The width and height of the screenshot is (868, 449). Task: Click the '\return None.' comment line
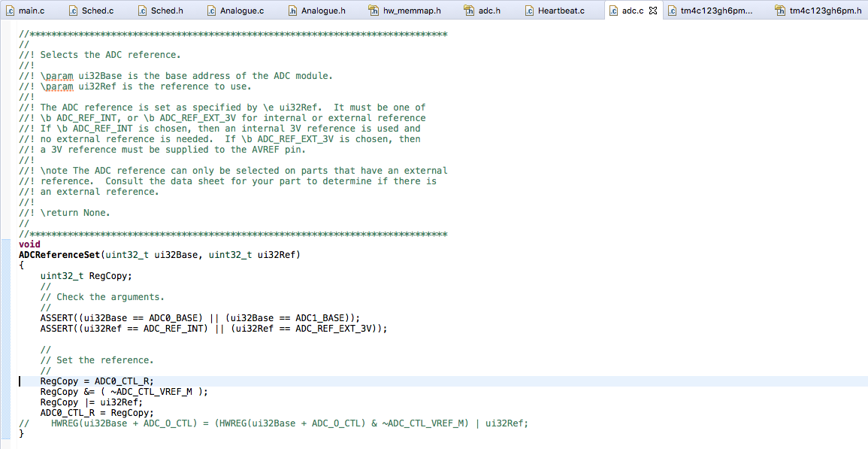click(64, 213)
